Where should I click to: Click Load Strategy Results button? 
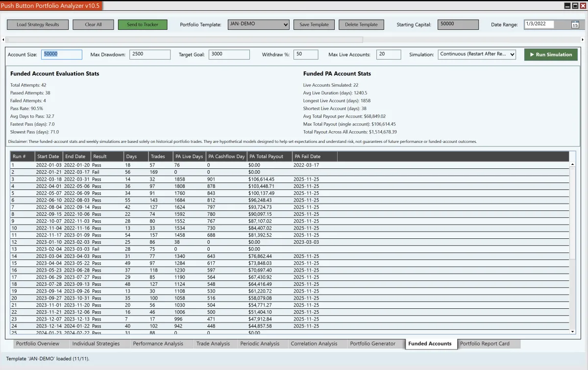pos(38,25)
